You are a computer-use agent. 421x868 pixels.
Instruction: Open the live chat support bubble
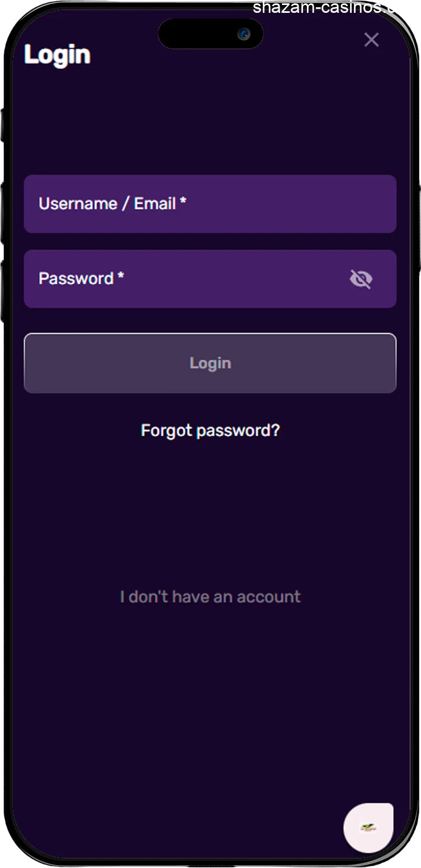(x=368, y=828)
